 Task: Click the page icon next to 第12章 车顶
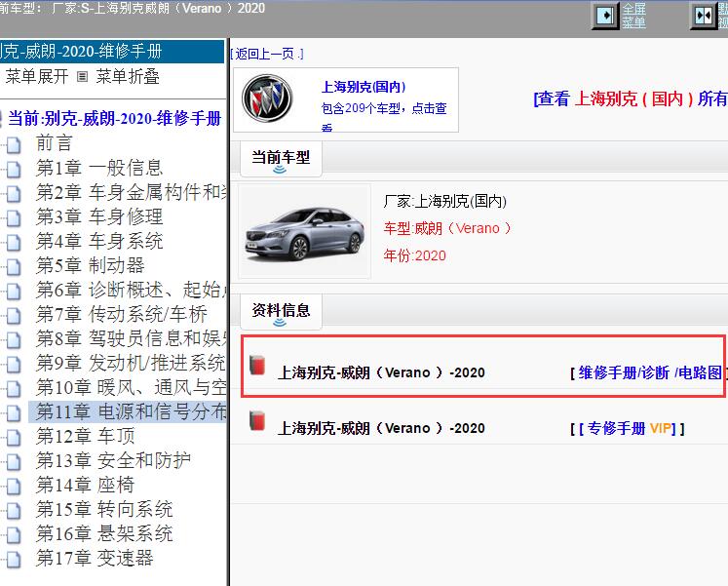tap(14, 438)
